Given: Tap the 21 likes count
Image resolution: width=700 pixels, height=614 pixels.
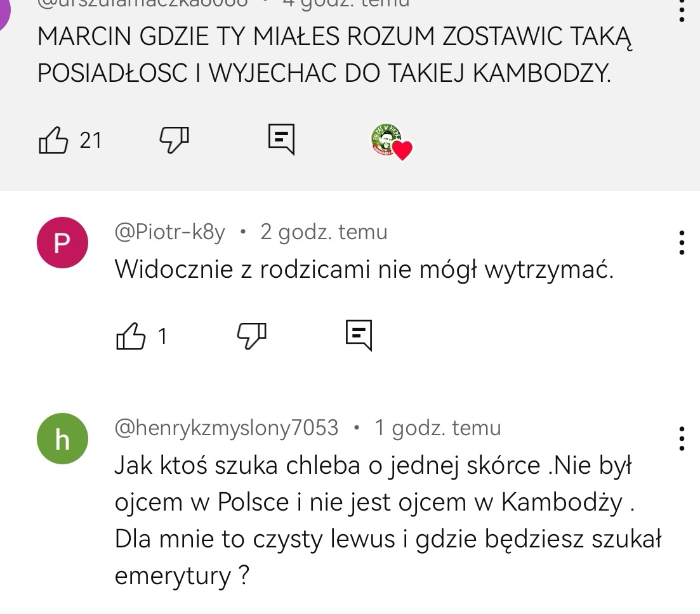Looking at the screenshot, I should (x=91, y=140).
